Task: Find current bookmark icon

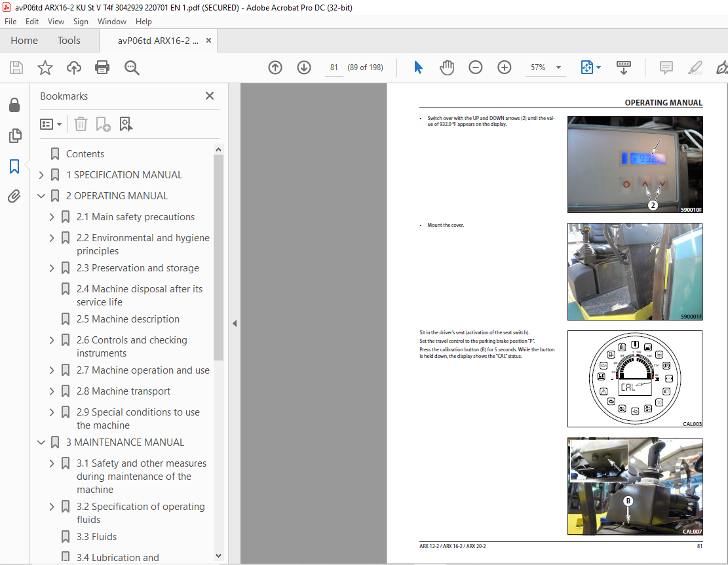Action: click(x=126, y=124)
